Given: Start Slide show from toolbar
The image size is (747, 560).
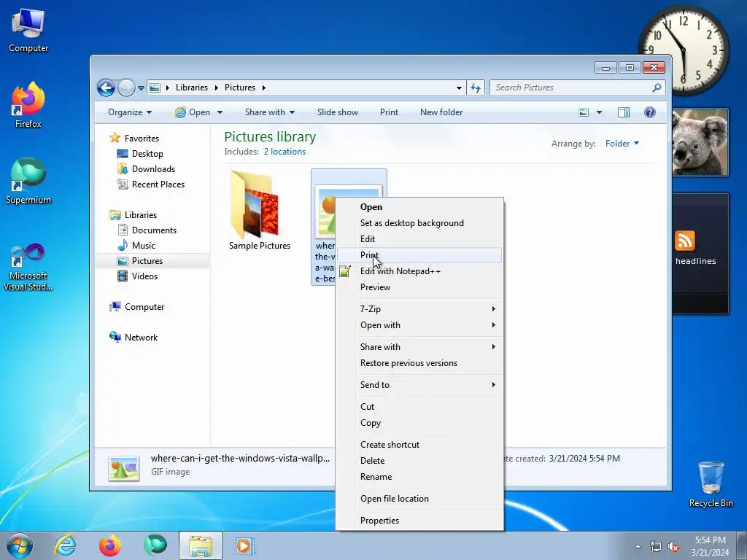Looking at the screenshot, I should pyautogui.click(x=338, y=112).
